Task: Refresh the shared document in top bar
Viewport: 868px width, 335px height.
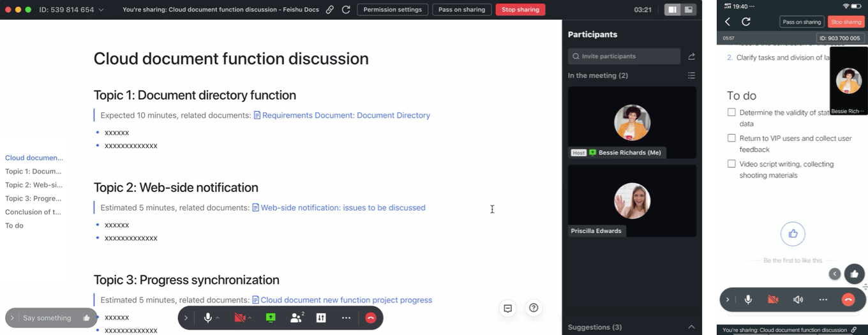Action: [x=346, y=10]
